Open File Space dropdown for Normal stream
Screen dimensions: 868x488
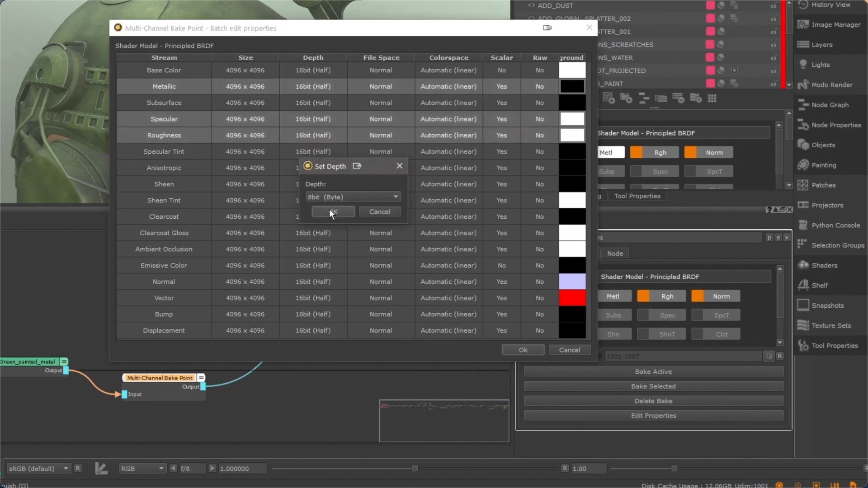point(381,281)
